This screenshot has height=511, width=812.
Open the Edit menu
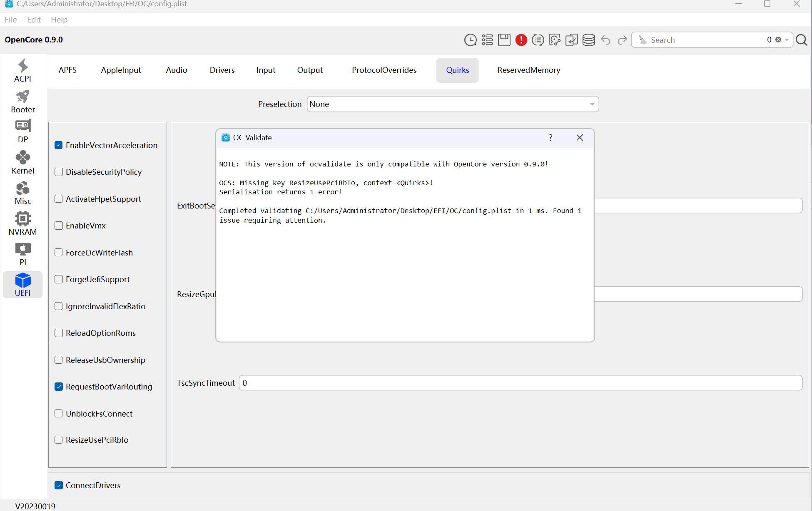34,20
